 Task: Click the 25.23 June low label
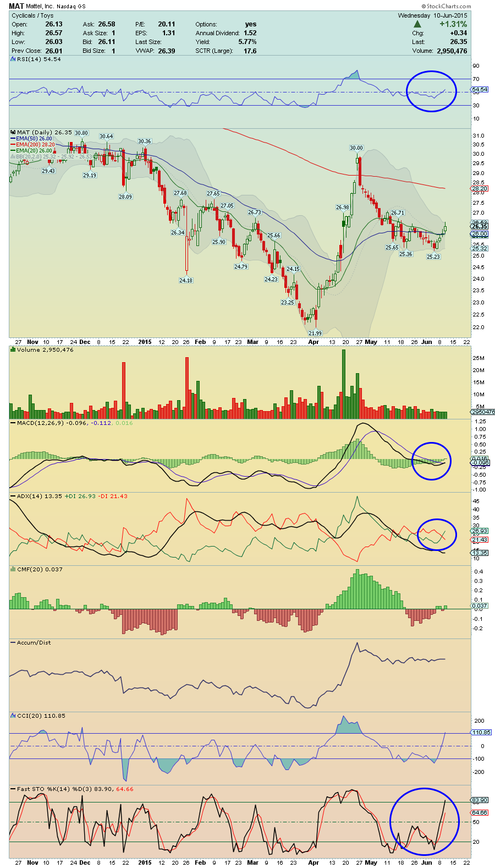point(433,256)
